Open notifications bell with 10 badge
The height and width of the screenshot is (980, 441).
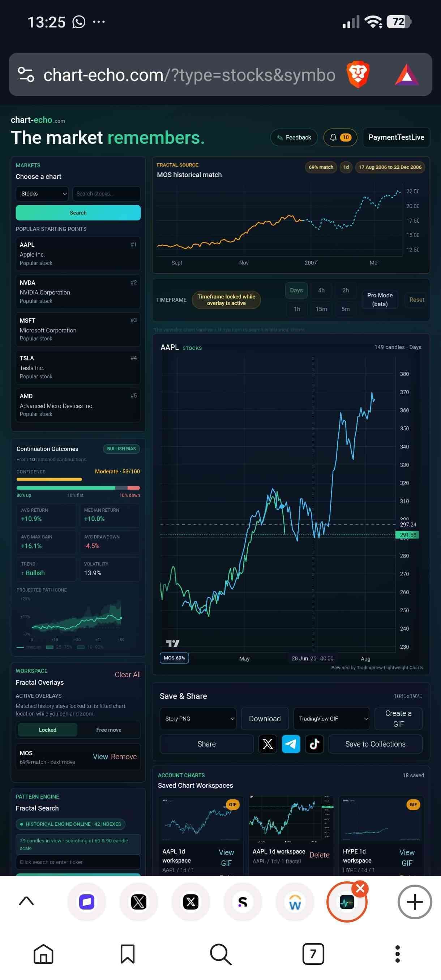[340, 137]
